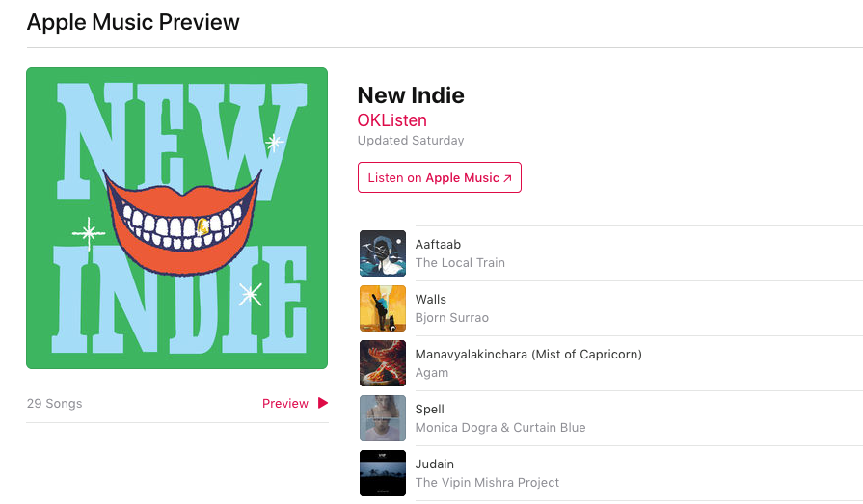Open The Vipin Mishra Project artist name

tap(487, 483)
